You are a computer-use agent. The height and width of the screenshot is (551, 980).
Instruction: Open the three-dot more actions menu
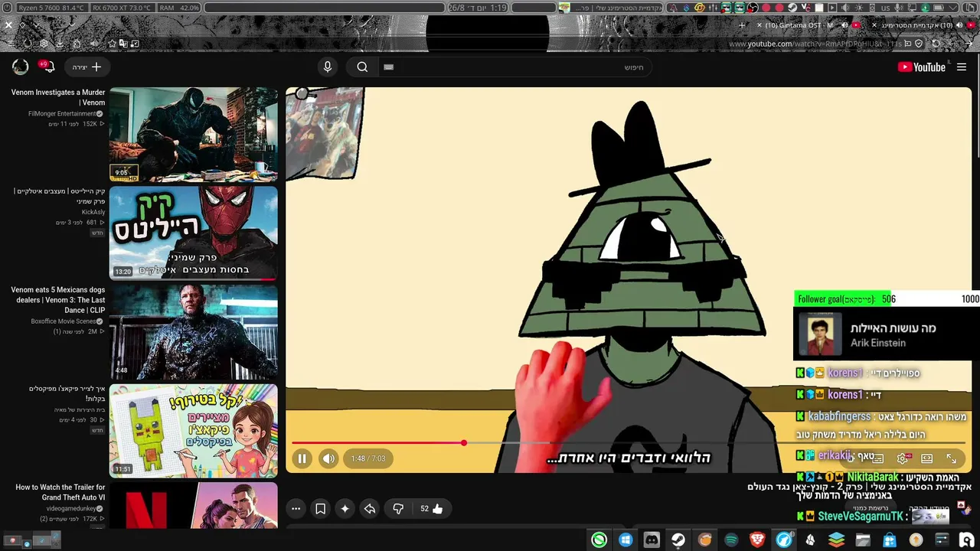click(x=296, y=508)
